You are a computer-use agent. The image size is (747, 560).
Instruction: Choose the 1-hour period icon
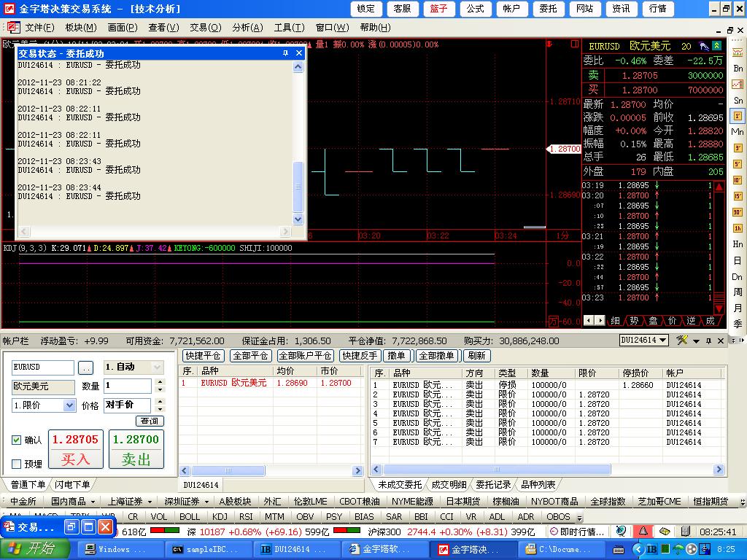click(738, 228)
